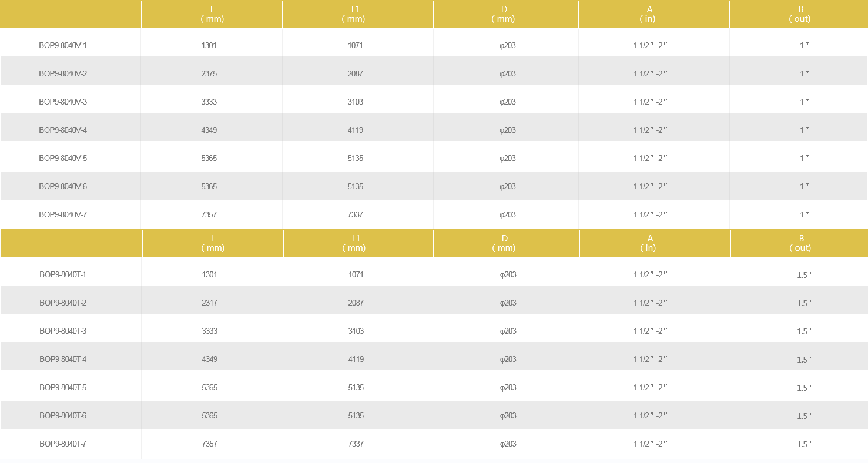Click L value 2375 for BOP9-8040V-2

(209, 74)
